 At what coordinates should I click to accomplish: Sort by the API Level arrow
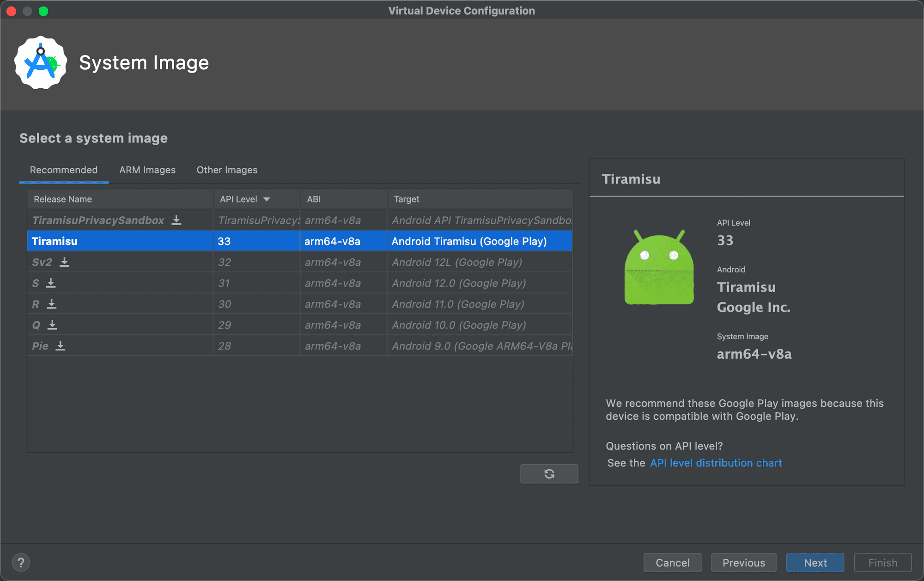(267, 199)
